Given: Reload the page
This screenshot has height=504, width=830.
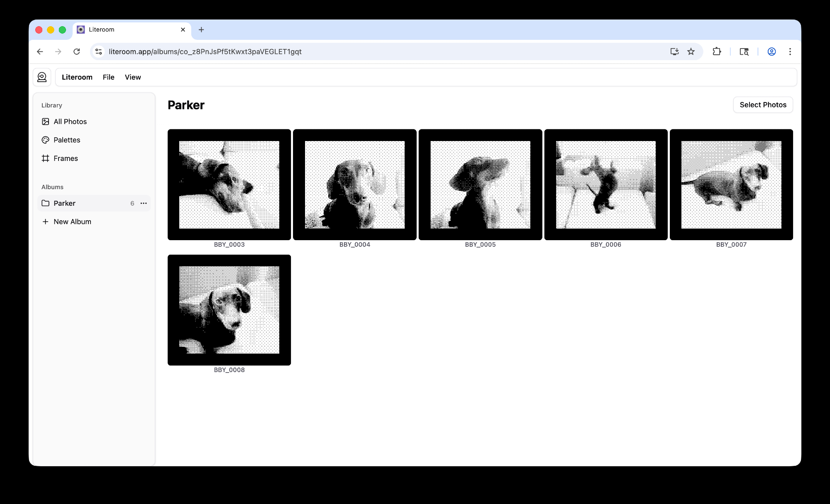Looking at the screenshot, I should (x=77, y=51).
